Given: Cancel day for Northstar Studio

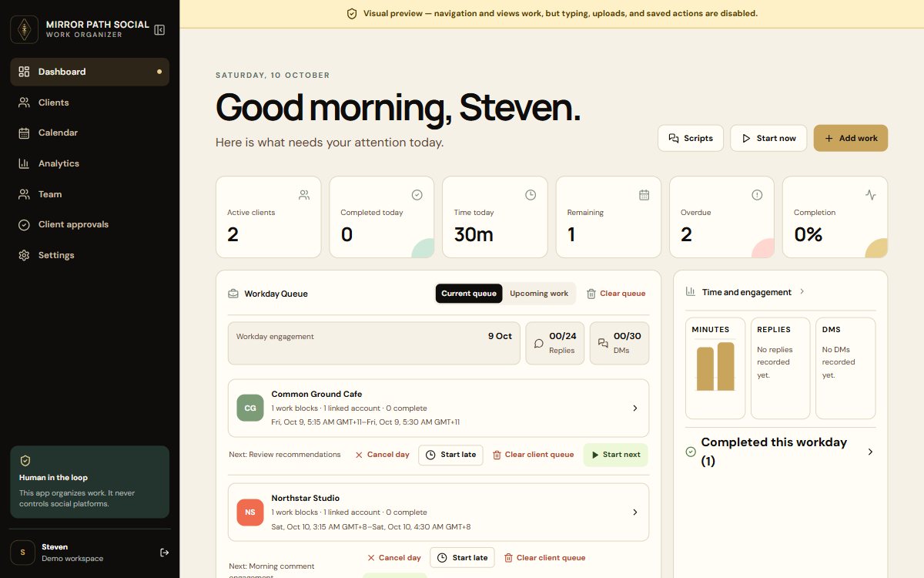Looking at the screenshot, I should pyautogui.click(x=393, y=558).
